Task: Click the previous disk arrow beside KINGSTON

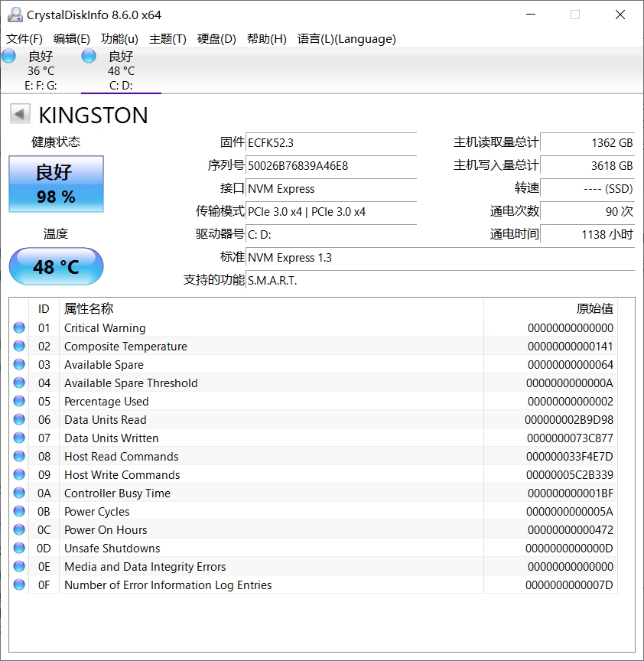Action: (20, 115)
